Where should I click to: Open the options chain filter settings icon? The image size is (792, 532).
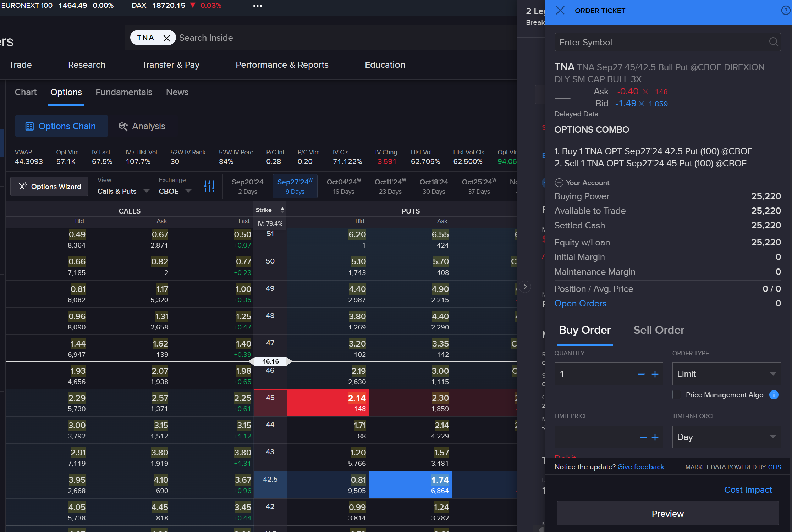pos(209,186)
